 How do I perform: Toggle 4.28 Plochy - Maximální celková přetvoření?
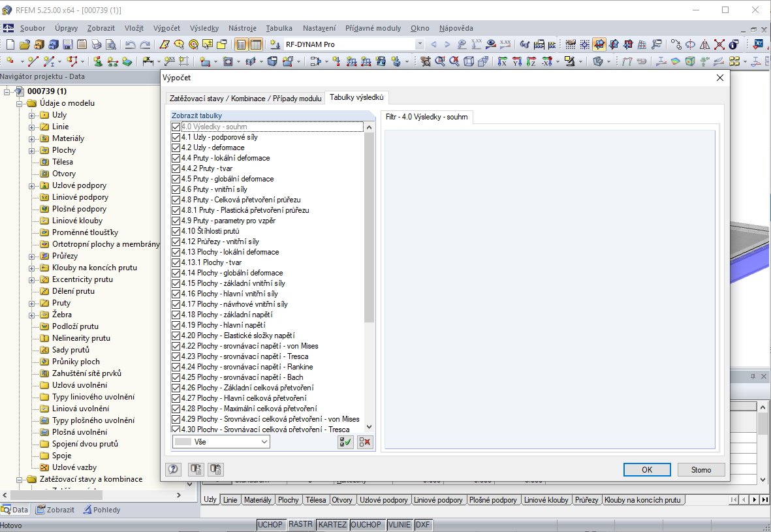pos(176,409)
